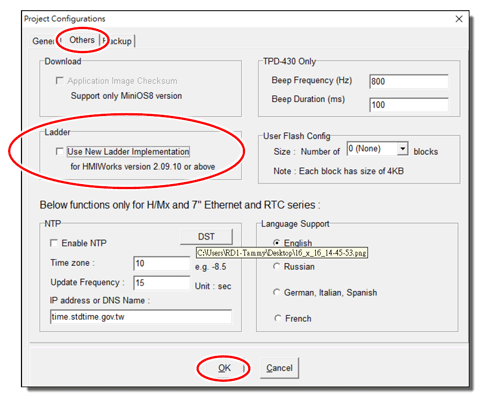This screenshot has width=484, height=400.
Task: Tick the Enable NTP checkbox
Action: [54, 243]
